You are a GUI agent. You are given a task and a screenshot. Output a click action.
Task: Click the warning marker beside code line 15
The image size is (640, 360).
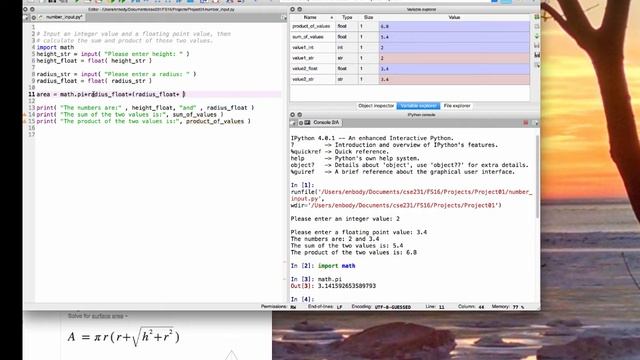[x=25, y=121]
